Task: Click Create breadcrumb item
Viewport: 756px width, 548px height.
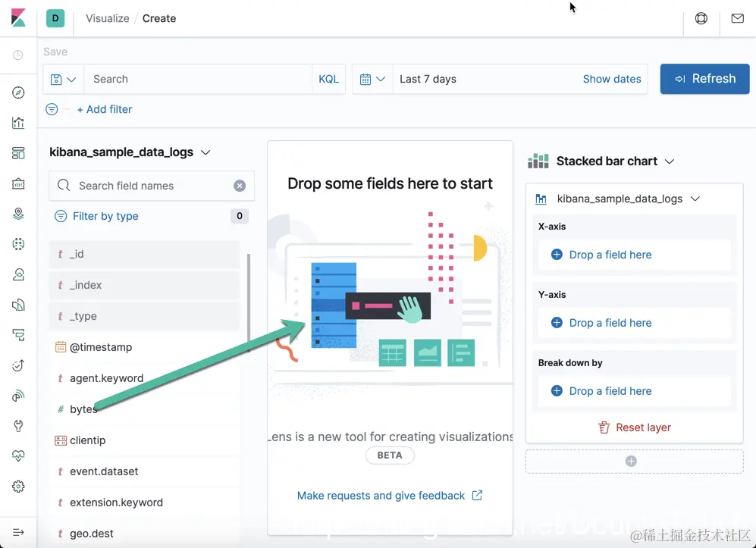Action: pyautogui.click(x=159, y=18)
